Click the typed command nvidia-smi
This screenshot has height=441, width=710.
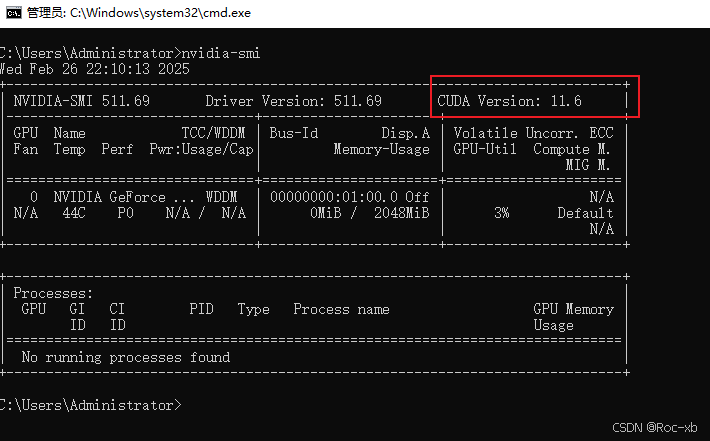[221, 53]
